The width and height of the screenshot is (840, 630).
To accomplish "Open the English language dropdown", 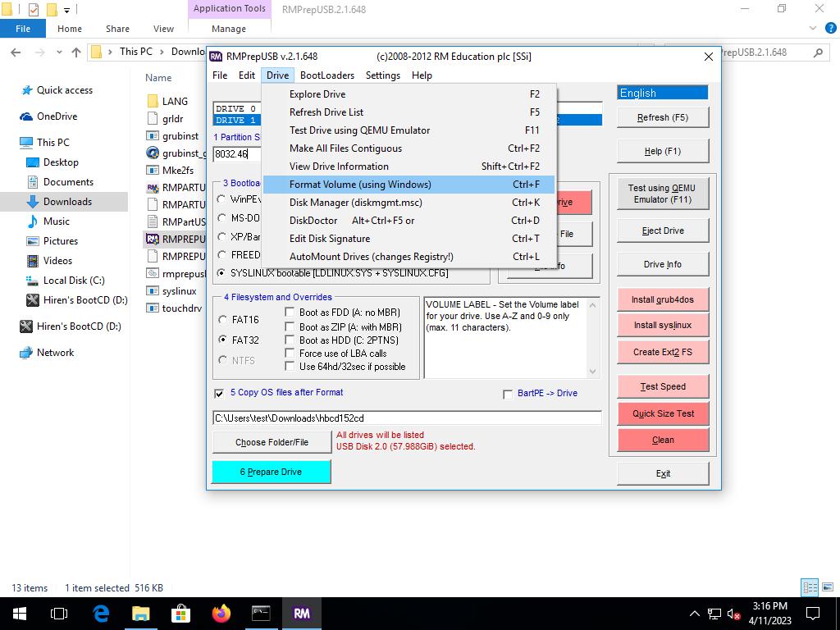I will (662, 93).
